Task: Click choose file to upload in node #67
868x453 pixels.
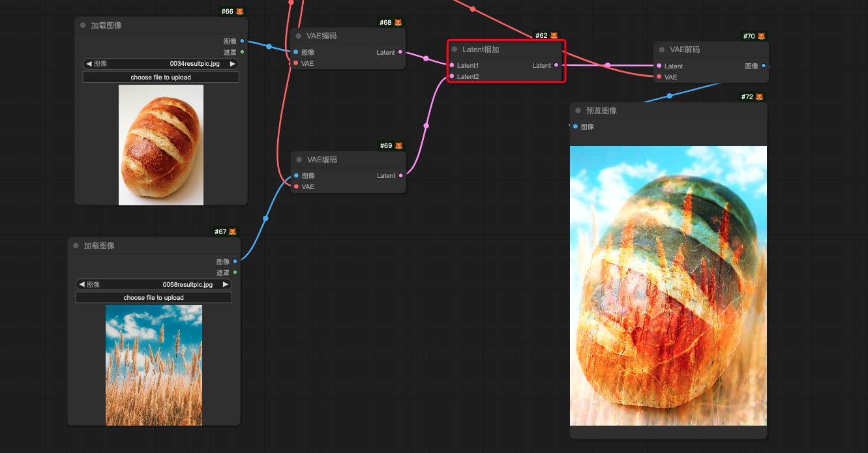Action: pos(154,297)
